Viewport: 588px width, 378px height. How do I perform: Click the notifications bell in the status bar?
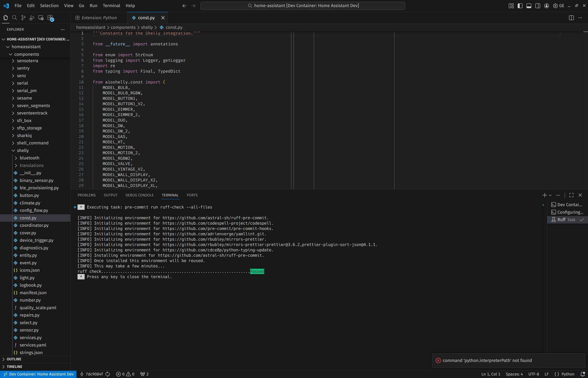(582, 374)
